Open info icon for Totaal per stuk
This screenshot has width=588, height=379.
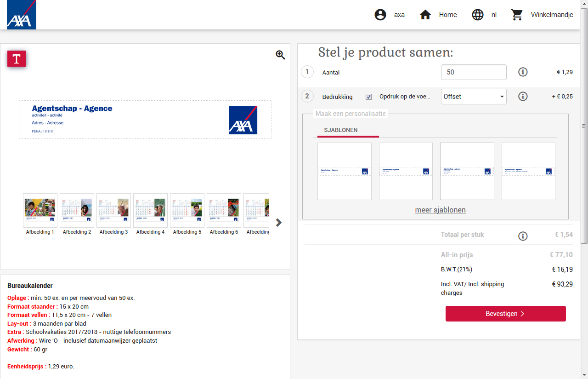pyautogui.click(x=523, y=236)
